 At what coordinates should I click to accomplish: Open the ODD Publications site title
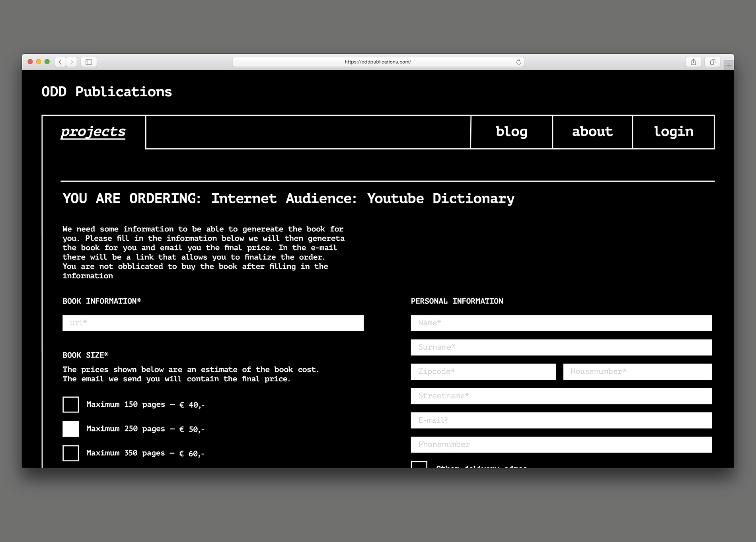[x=107, y=92]
